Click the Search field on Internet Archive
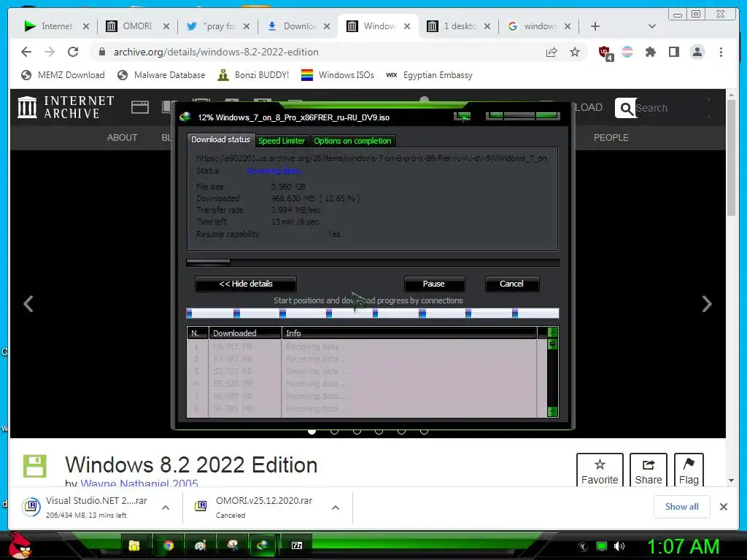Screen dimensions: 747x560 click(x=671, y=108)
